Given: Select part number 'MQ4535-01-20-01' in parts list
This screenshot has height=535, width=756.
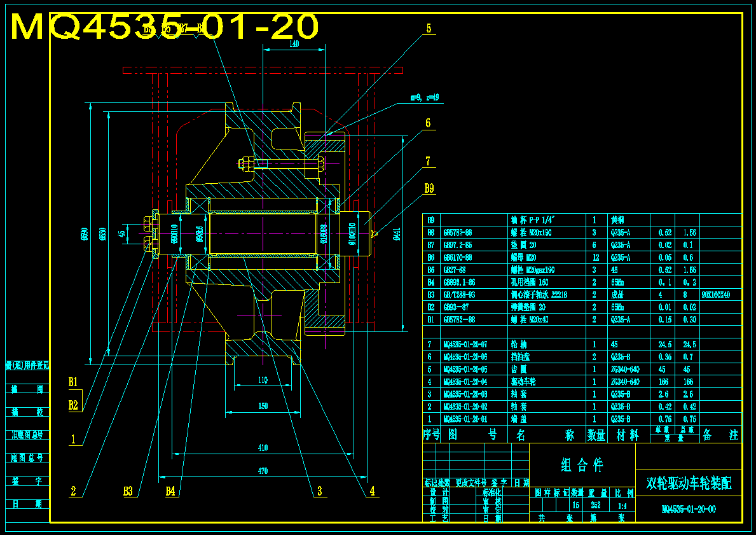Looking at the screenshot, I should pos(465,419).
